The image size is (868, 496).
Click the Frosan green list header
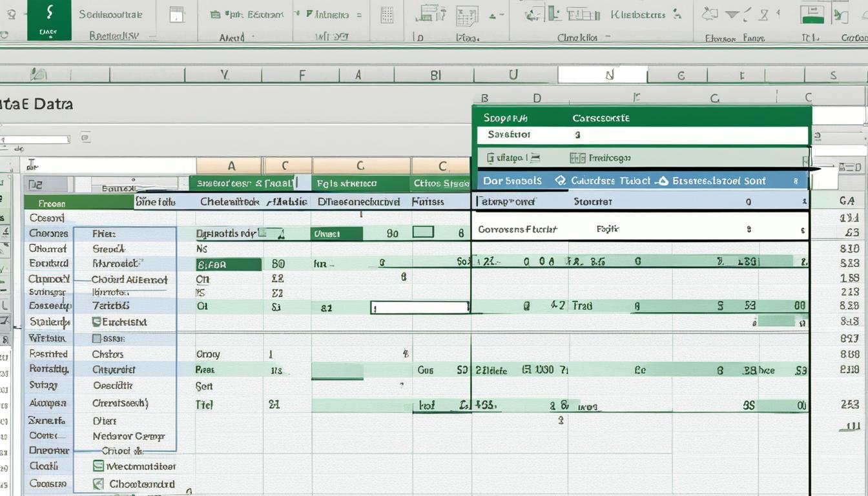(79, 201)
